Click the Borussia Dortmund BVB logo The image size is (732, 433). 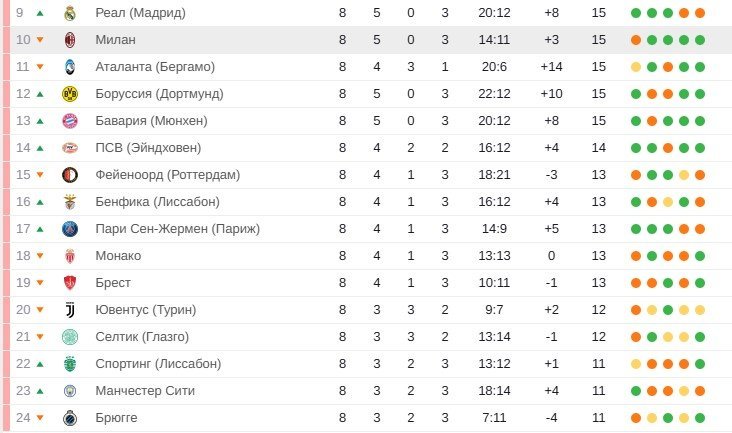[x=70, y=94]
